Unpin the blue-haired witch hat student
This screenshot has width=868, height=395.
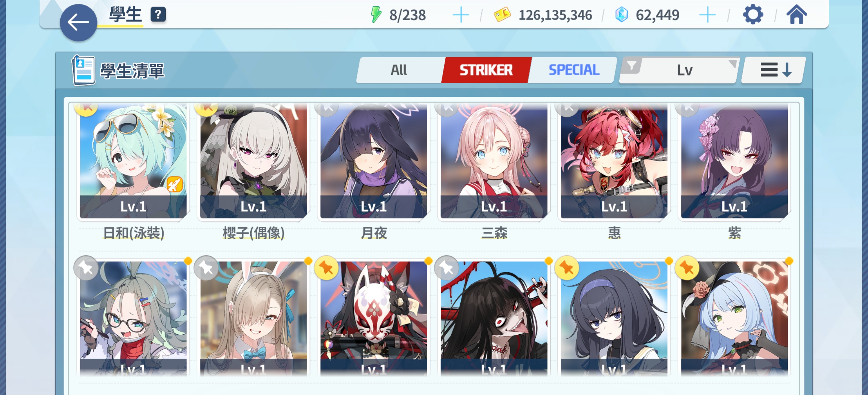coord(687,268)
